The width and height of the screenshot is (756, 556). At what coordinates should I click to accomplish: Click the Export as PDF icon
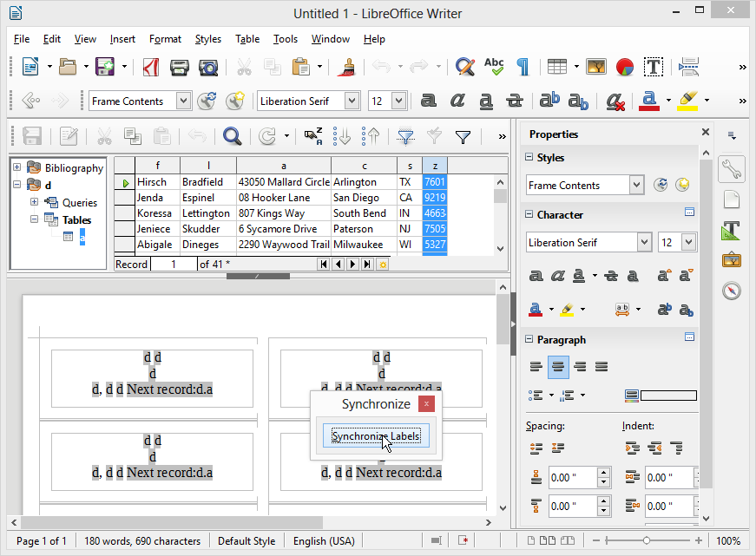150,67
